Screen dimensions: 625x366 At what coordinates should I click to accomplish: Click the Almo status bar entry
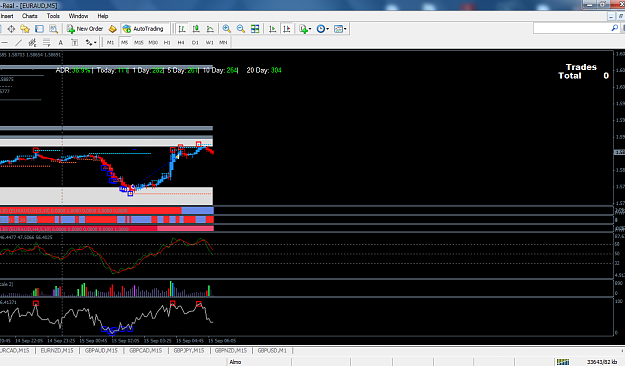(x=235, y=362)
